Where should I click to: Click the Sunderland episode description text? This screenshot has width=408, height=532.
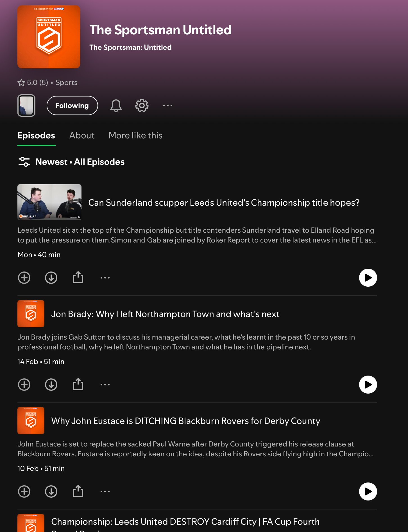(x=197, y=235)
